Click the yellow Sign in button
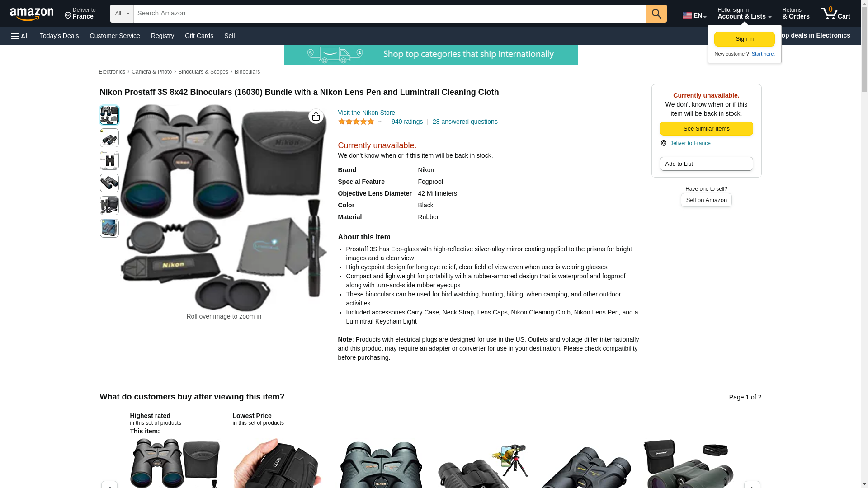The image size is (868, 488). click(x=744, y=39)
